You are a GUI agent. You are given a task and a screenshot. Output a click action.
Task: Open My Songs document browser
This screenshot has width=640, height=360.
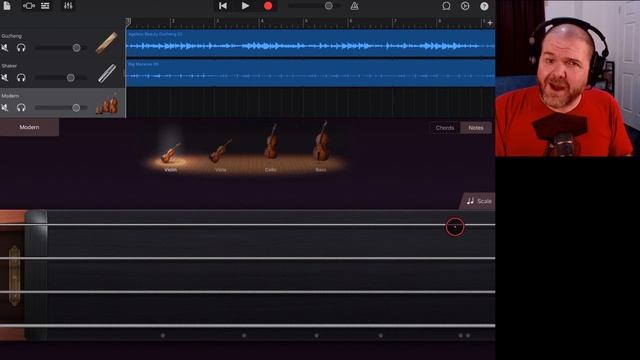pos(7,6)
